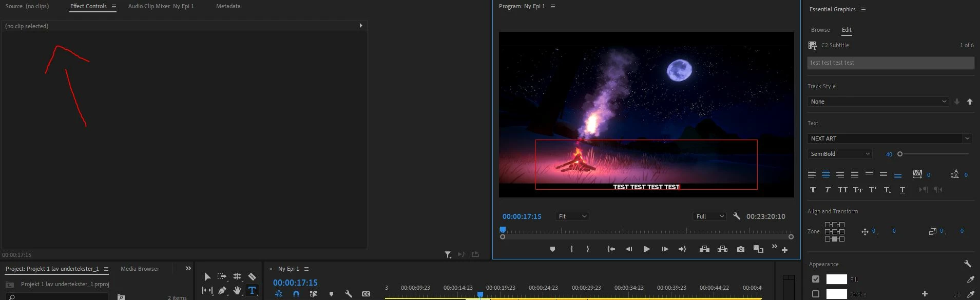This screenshot has height=300, width=980.
Task: Open Button Editor plus icon
Action: (x=784, y=250)
